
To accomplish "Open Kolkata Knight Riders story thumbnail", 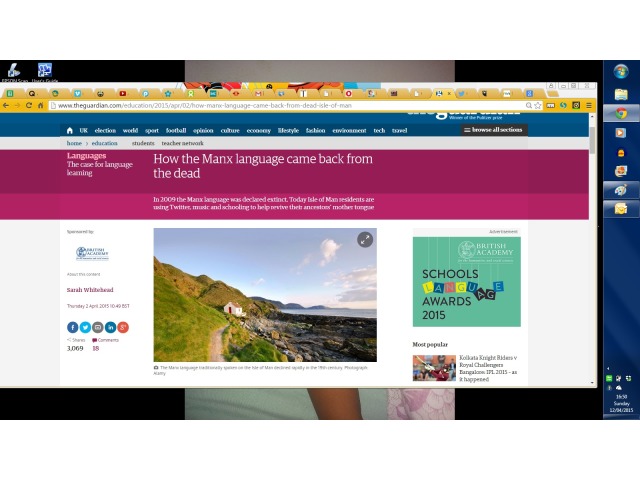I will [x=434, y=368].
